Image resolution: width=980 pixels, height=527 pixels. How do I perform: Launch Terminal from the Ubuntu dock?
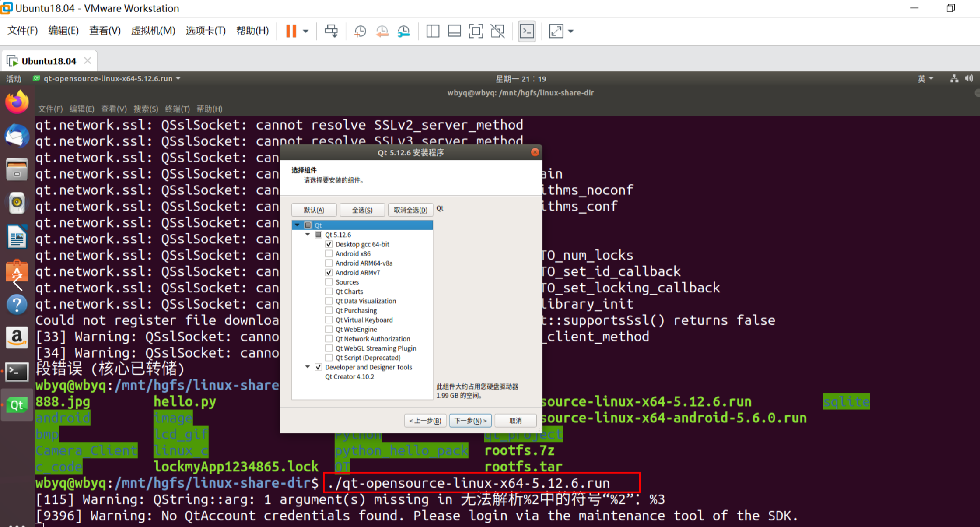(17, 372)
